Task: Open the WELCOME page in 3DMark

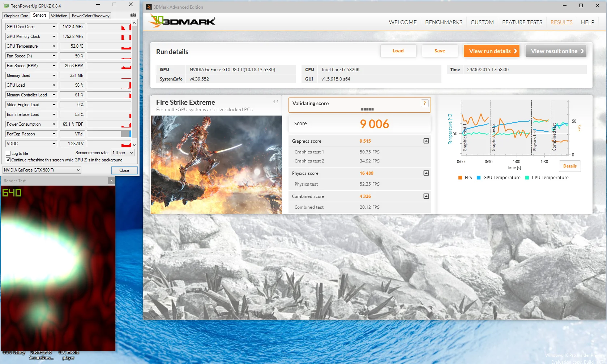Action: click(x=403, y=22)
